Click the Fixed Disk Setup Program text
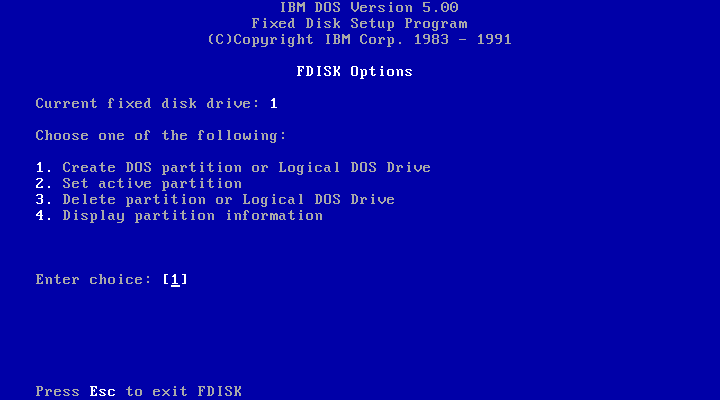 pos(360,24)
